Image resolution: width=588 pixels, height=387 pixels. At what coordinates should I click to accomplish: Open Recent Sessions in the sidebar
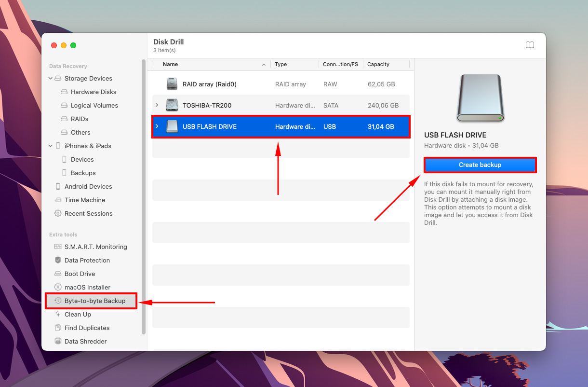click(x=89, y=213)
